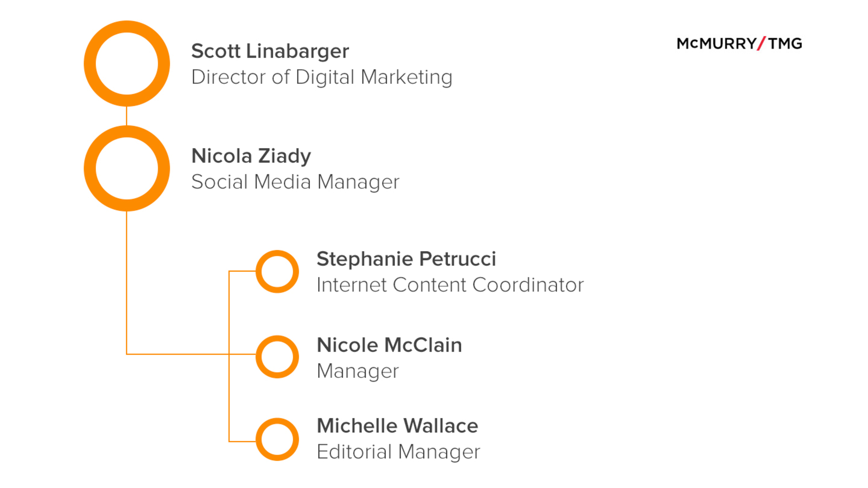Click the orange circle beside Scott Linabarger
Viewport: 868px width, 488px height.
[x=126, y=63]
